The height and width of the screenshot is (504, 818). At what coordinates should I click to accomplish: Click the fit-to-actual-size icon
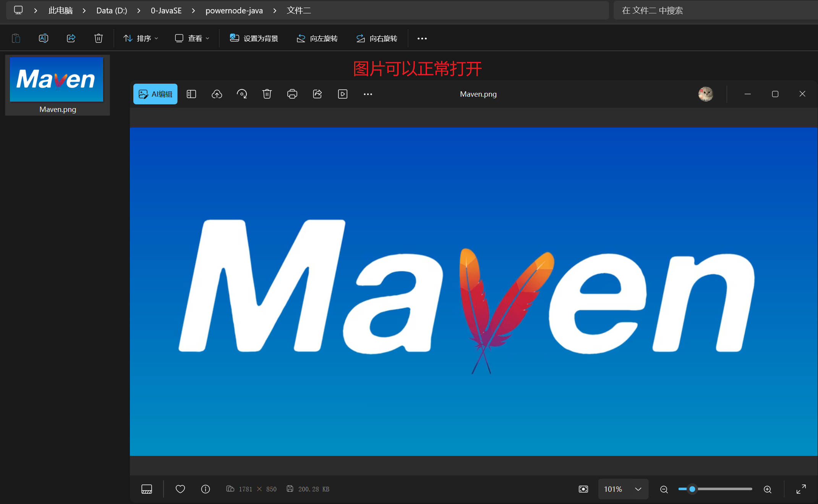(x=583, y=489)
